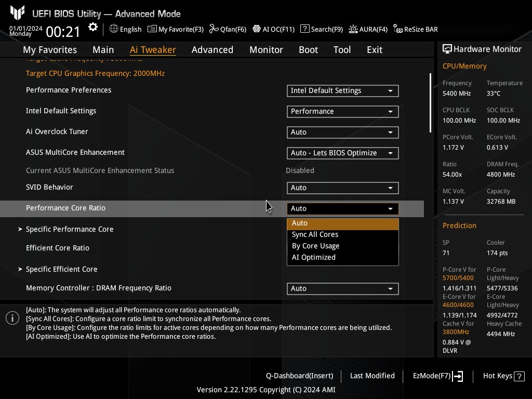Switch to the Advanced tab
This screenshot has height=399, width=532.
(x=212, y=50)
